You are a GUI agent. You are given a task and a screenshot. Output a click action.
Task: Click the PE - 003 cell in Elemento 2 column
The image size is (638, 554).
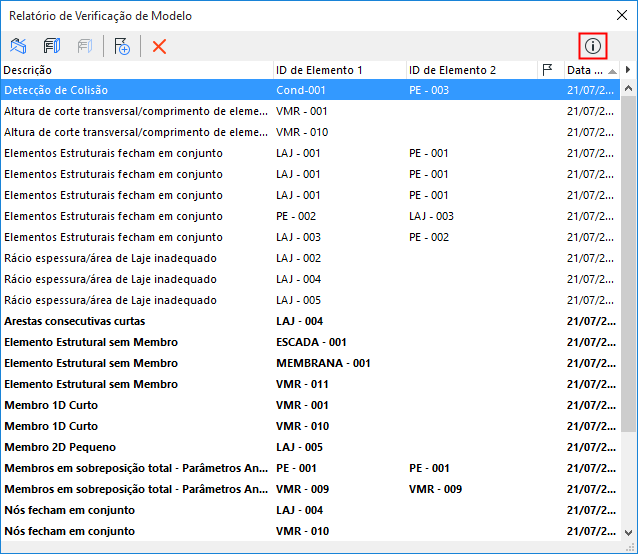tap(429, 90)
